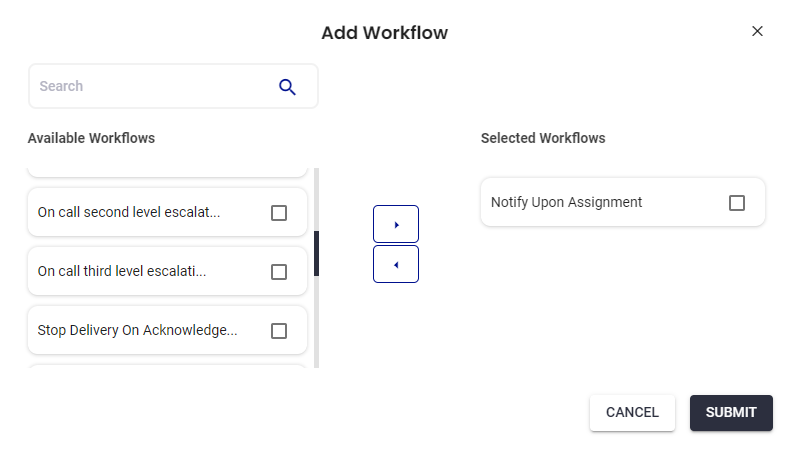Click the left arrow to remove selected workflows

[396, 265]
